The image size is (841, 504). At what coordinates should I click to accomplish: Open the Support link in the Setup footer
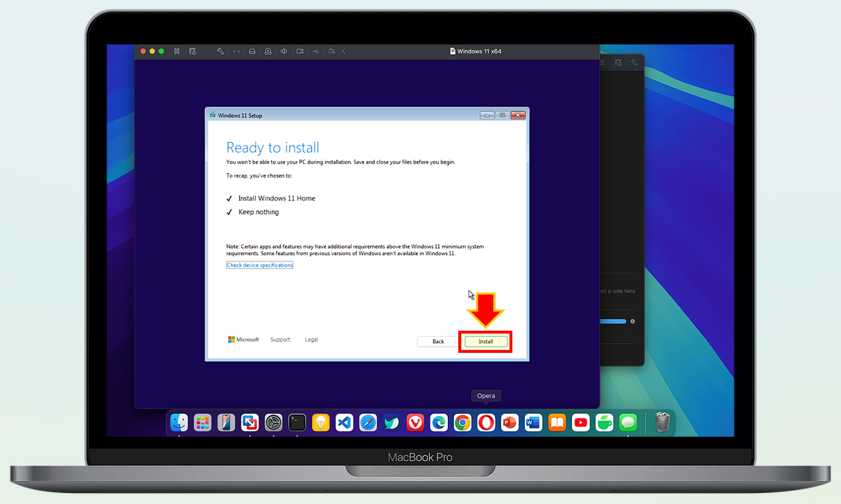tap(280, 340)
